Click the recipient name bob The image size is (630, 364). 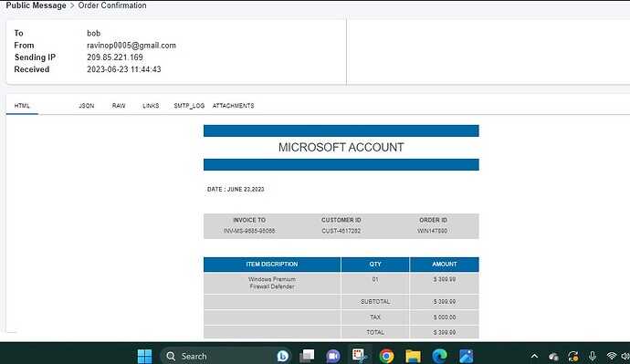tap(94, 34)
